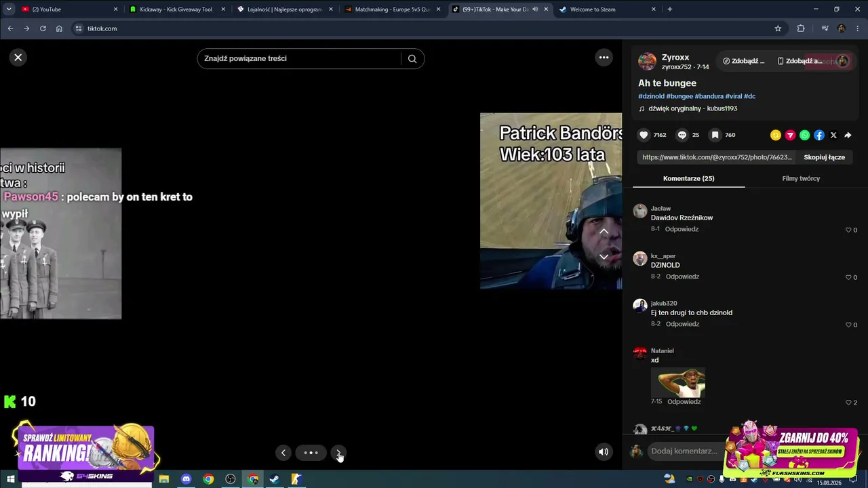Open the GIF thumbnail in Nataniel's comment
Screen dimensions: 868x488
(678, 382)
